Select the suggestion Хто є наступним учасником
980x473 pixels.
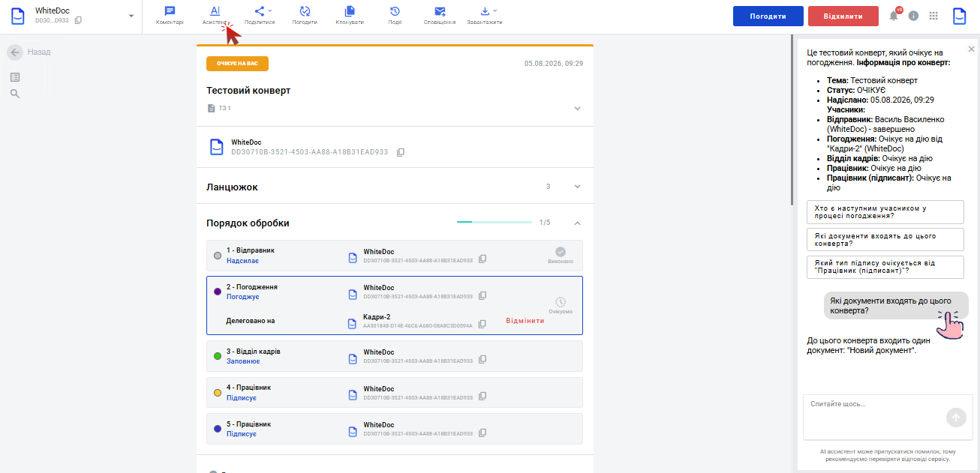pos(885,212)
